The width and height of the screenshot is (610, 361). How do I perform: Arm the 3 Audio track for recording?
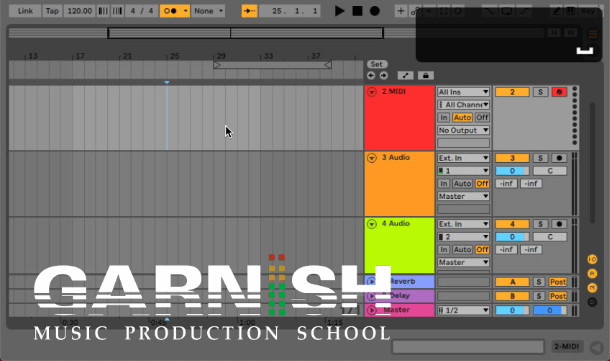click(x=559, y=158)
